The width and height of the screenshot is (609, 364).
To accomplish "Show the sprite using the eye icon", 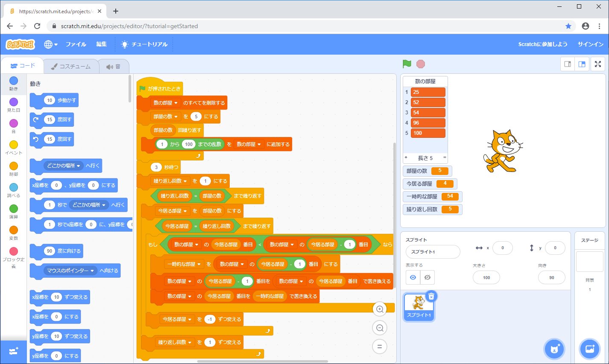I will click(413, 277).
